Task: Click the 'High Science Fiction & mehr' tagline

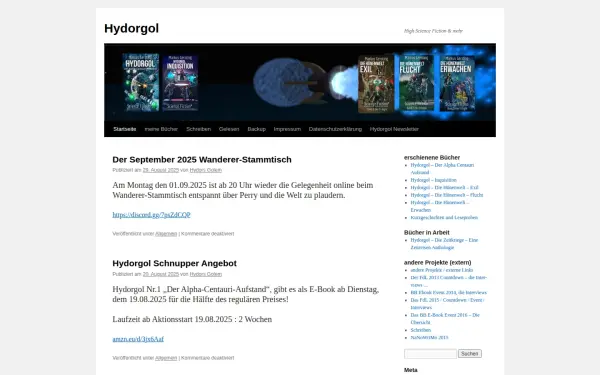Action: 433,31
